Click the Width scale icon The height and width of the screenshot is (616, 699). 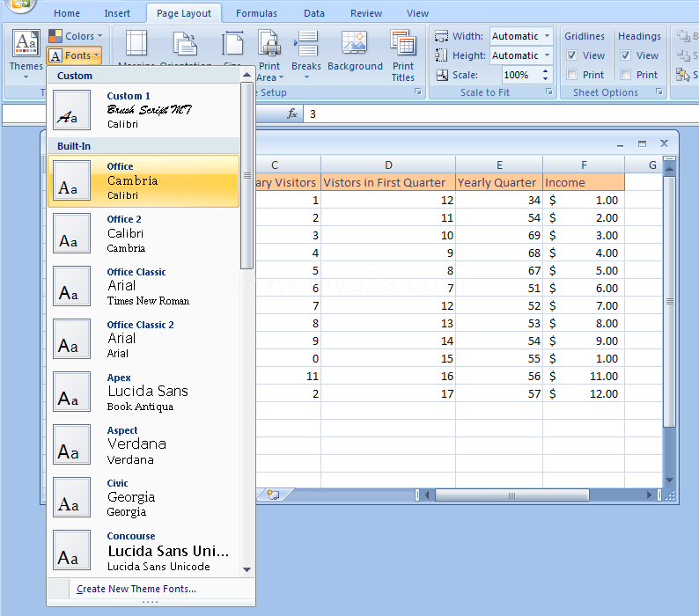(441, 36)
